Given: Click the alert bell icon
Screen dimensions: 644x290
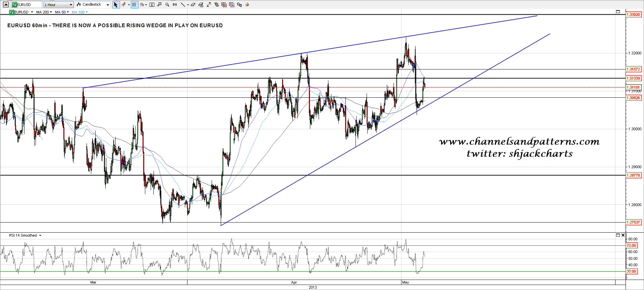Looking at the screenshot, I should pos(247,5).
